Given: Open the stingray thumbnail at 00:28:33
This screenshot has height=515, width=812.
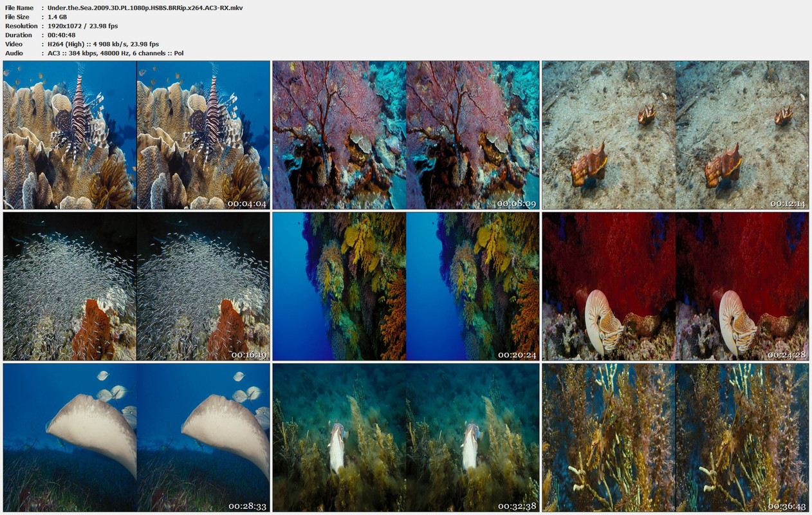Looking at the screenshot, I should (136, 438).
